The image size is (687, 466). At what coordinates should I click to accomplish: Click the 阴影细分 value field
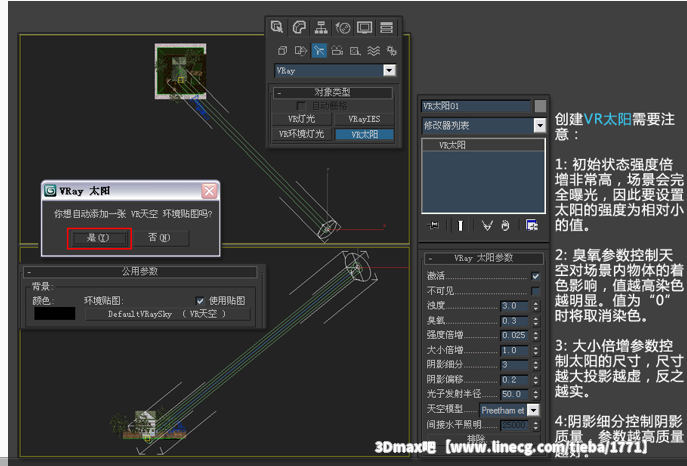pos(514,364)
